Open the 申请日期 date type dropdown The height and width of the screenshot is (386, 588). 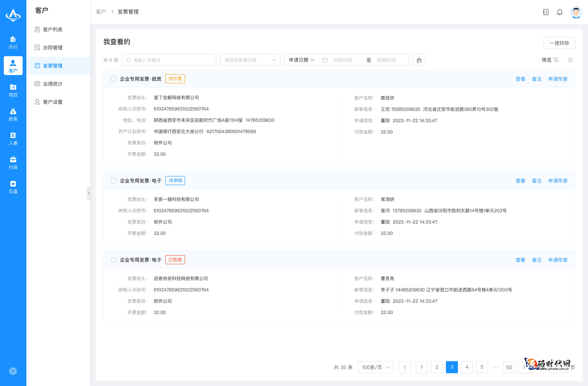[301, 60]
